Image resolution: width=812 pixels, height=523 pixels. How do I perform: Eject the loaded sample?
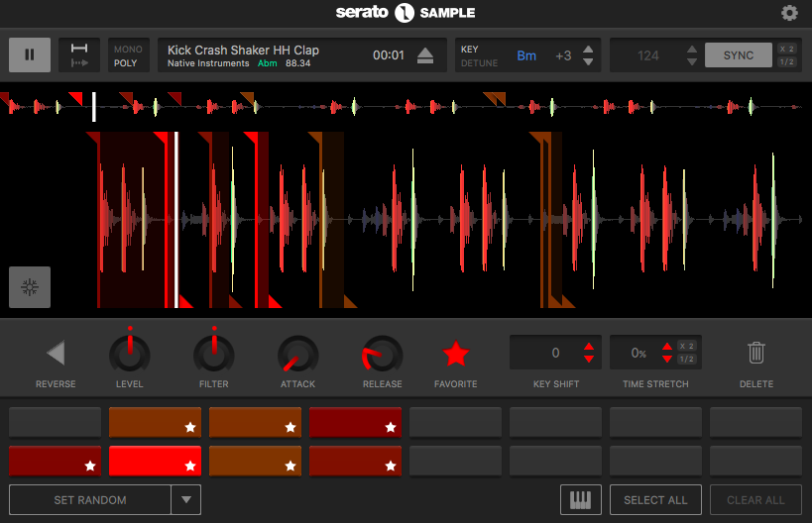coord(425,54)
